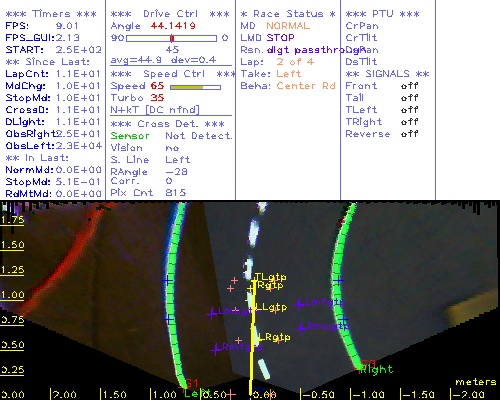Viewport: 500px width, 400px height.
Task: Toggle the Tail signal off indicator
Action: click(x=409, y=98)
